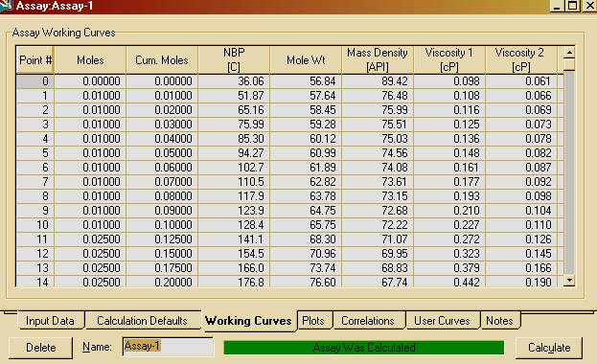Click Mass Density cell 89.42
The height and width of the screenshot is (364, 597).
coord(378,81)
